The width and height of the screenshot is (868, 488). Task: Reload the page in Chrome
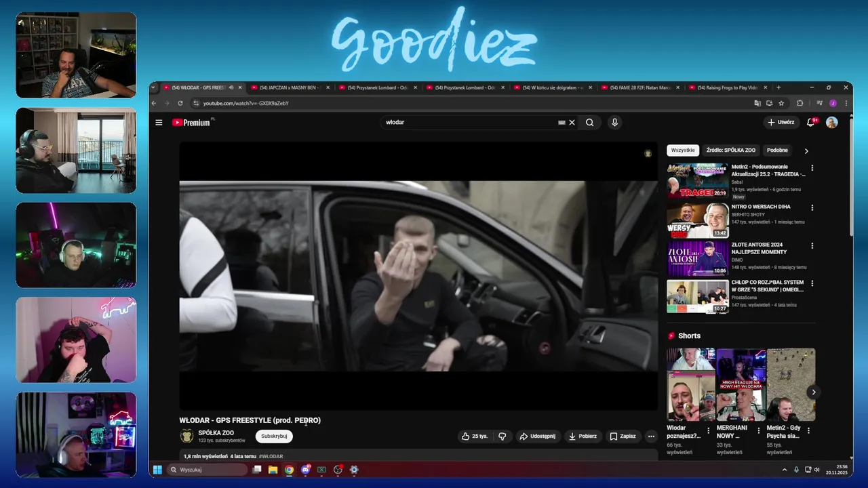pos(180,103)
